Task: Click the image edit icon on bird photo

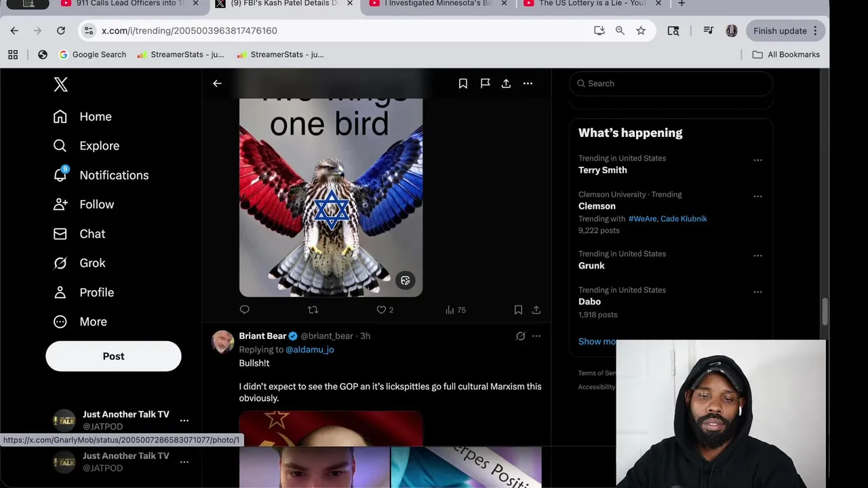Action: tap(405, 281)
